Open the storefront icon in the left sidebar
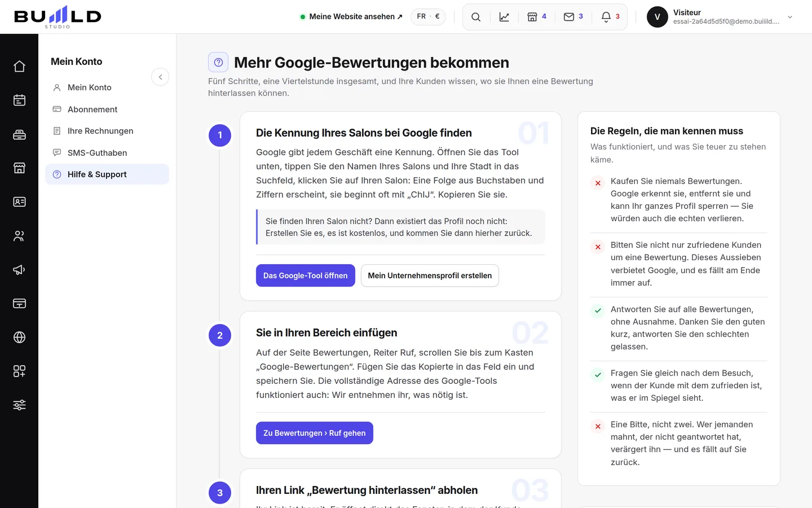This screenshot has width=812, height=508. (x=19, y=168)
